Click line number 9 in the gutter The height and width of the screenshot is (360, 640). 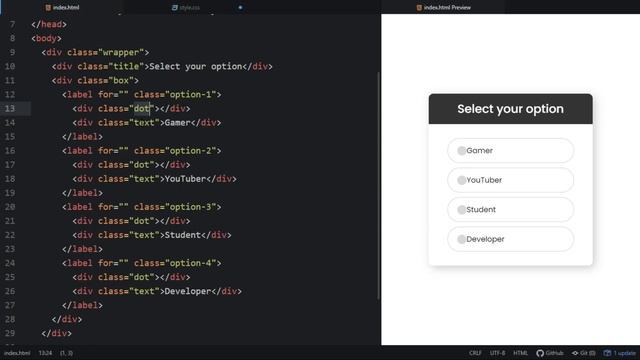pos(12,52)
